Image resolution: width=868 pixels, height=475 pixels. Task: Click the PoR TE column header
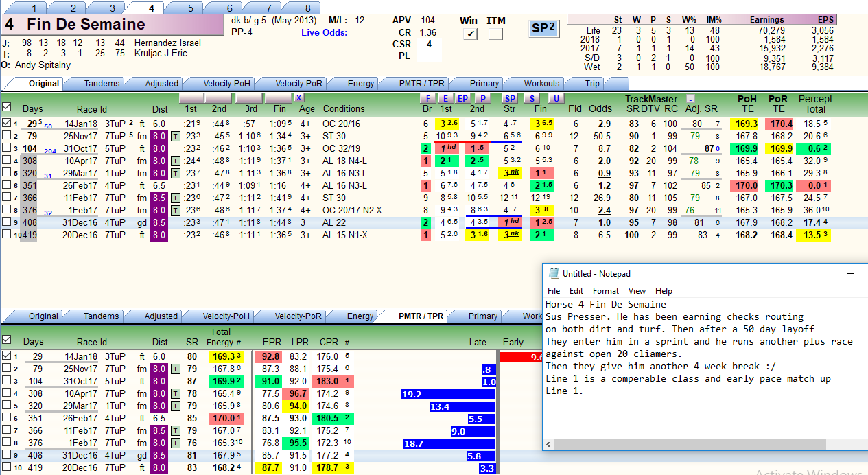778,104
